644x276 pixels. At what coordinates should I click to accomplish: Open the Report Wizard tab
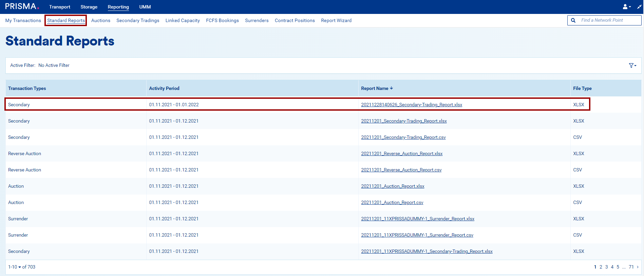pos(336,20)
